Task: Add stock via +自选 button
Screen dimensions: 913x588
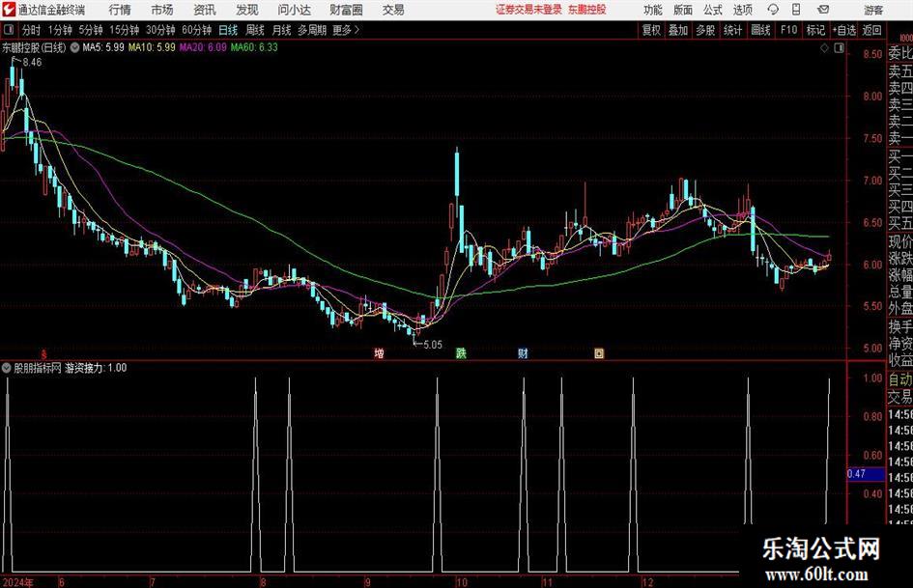Action: tap(844, 30)
